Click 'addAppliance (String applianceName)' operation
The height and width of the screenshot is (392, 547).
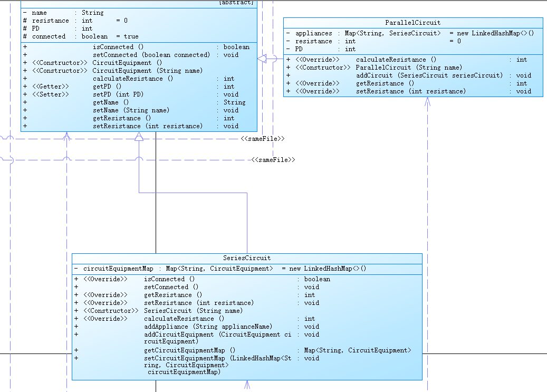196,327
